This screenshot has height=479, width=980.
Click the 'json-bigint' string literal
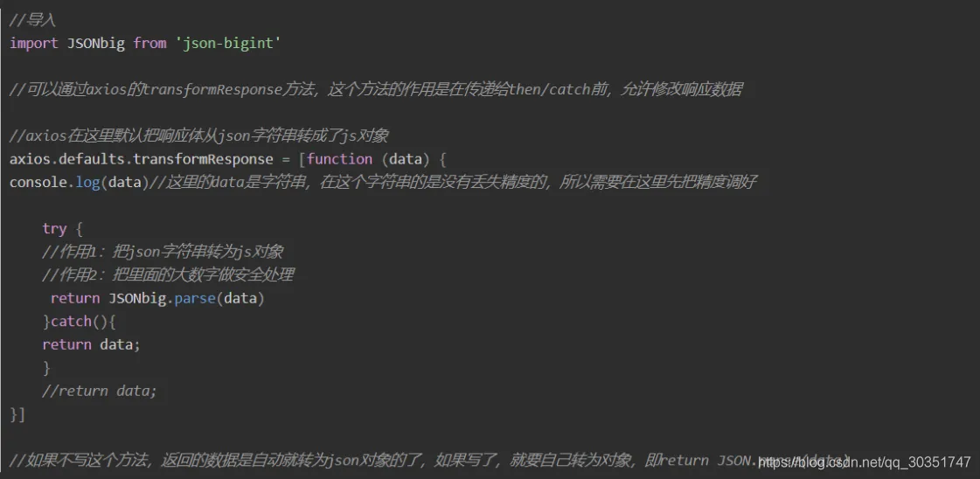(227, 43)
